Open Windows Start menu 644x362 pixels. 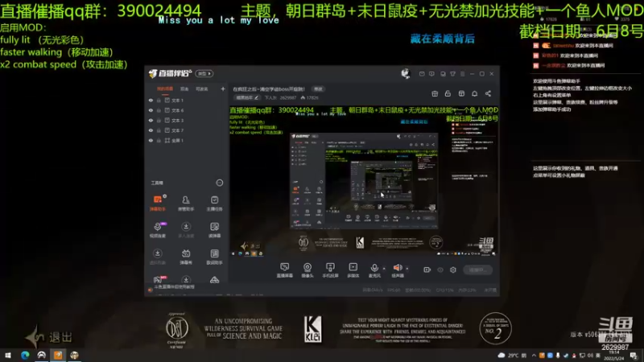point(8,355)
